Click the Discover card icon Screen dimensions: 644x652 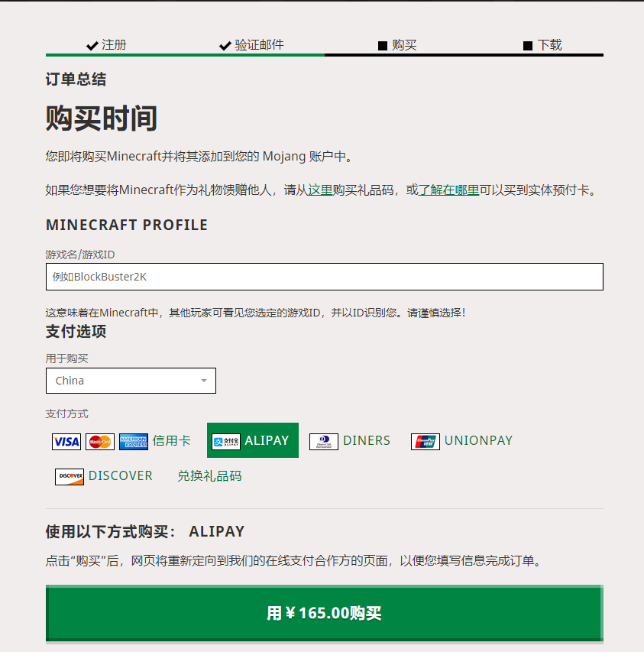(70, 476)
